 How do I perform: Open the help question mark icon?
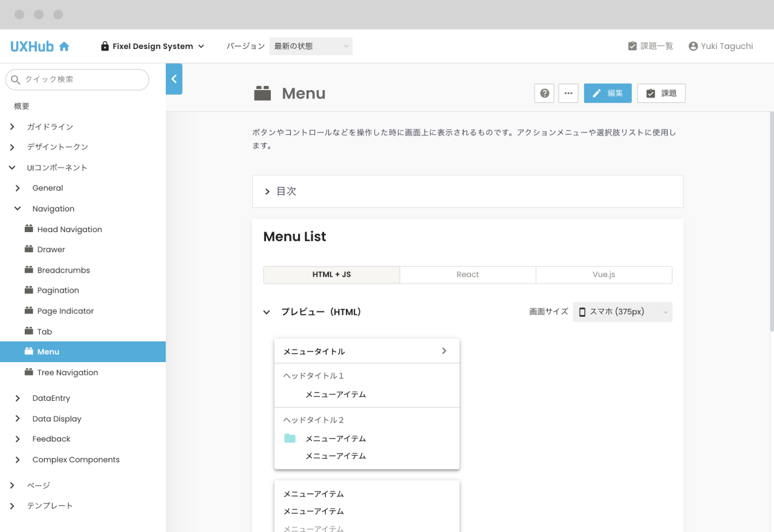[544, 93]
